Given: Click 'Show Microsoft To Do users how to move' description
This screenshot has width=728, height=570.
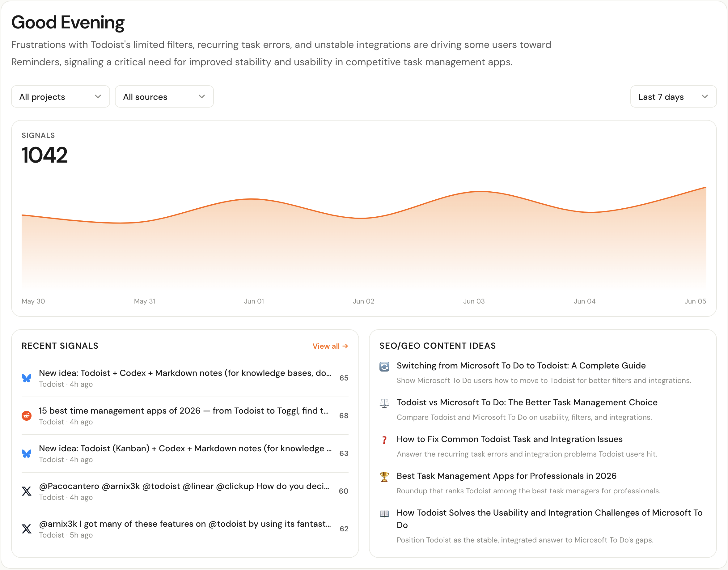Looking at the screenshot, I should click(544, 381).
